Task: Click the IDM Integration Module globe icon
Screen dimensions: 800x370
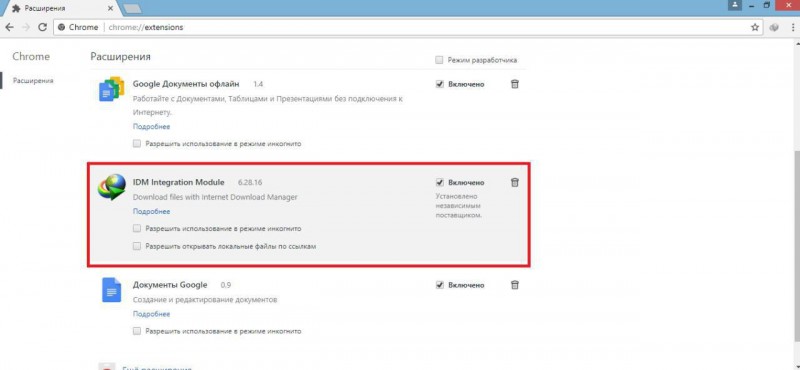Action: coord(112,187)
